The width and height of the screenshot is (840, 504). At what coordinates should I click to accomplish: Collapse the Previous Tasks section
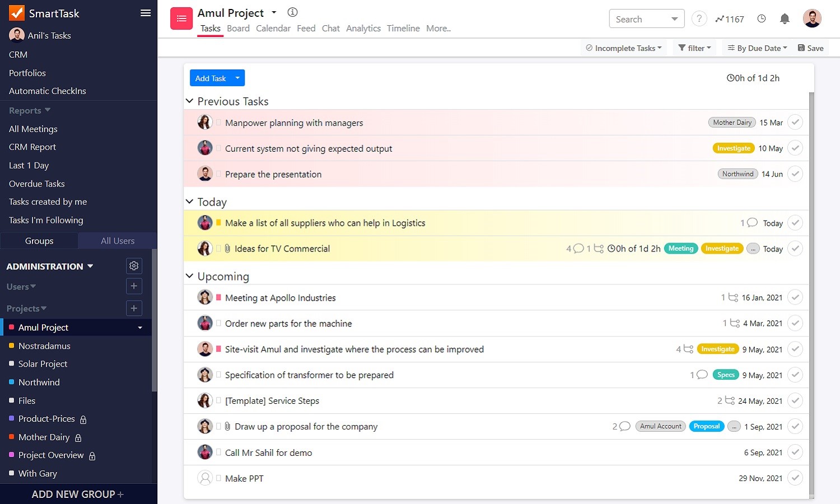click(x=189, y=101)
